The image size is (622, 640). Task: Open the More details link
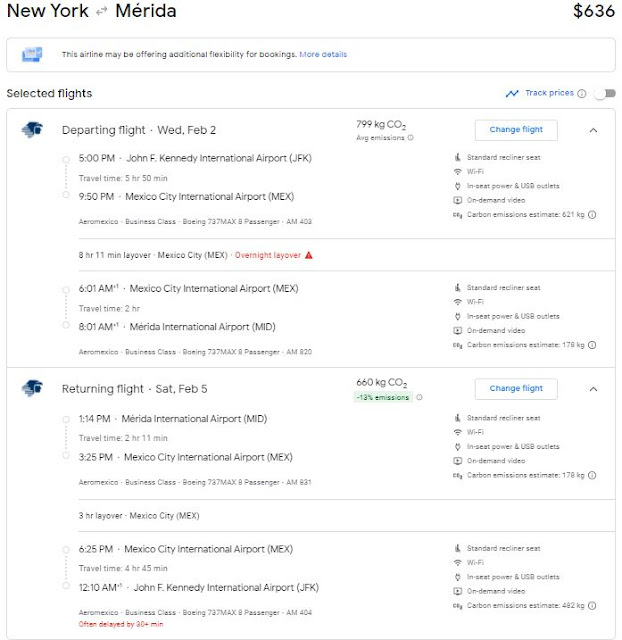[322, 54]
